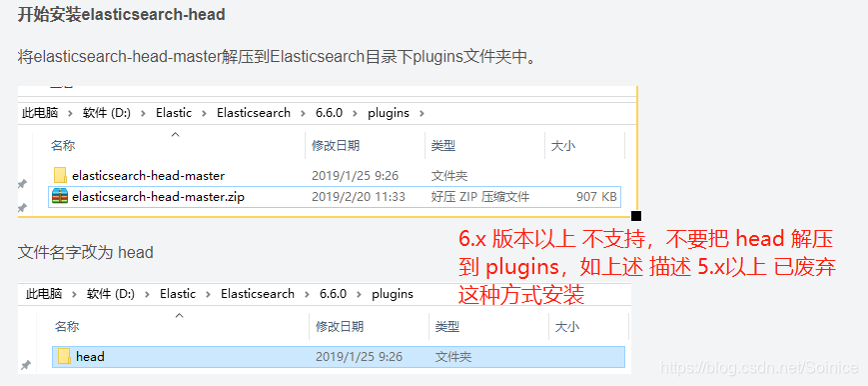Expand chevron after Elasticsearch in lower breadcrumb
Image resolution: width=868 pixels, height=386 pixels.
(308, 294)
